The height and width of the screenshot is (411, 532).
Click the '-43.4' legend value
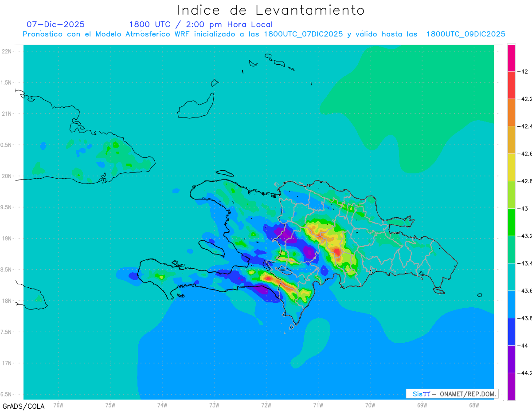(x=525, y=263)
